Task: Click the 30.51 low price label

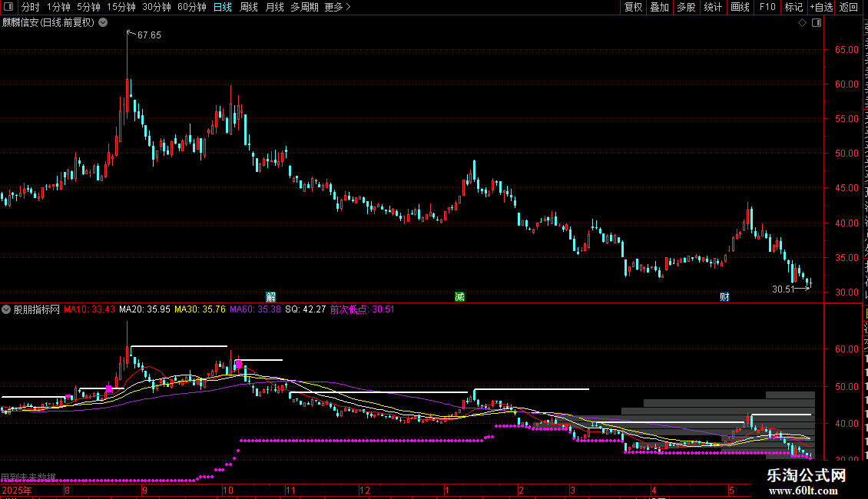Action: coord(784,289)
